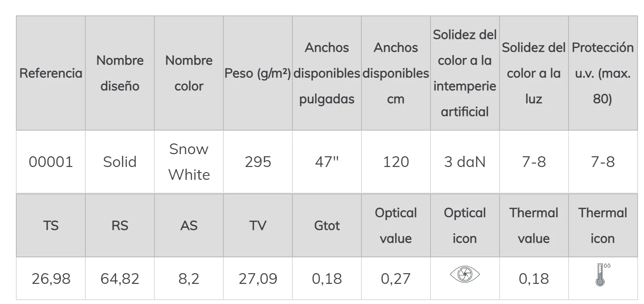Screen dimensions: 644x304
Task: Click the Peso (g/m²) header cell
Action: [x=258, y=73]
